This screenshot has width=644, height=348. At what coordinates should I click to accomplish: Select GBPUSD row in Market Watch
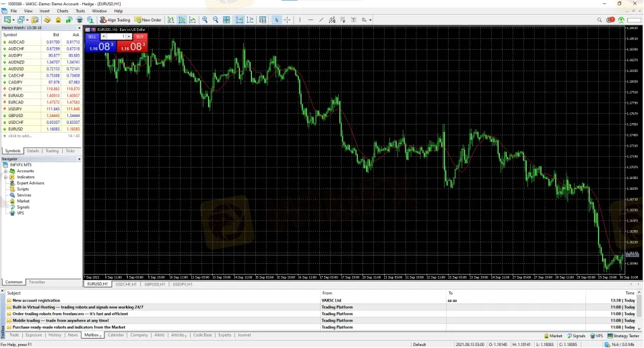41,116
